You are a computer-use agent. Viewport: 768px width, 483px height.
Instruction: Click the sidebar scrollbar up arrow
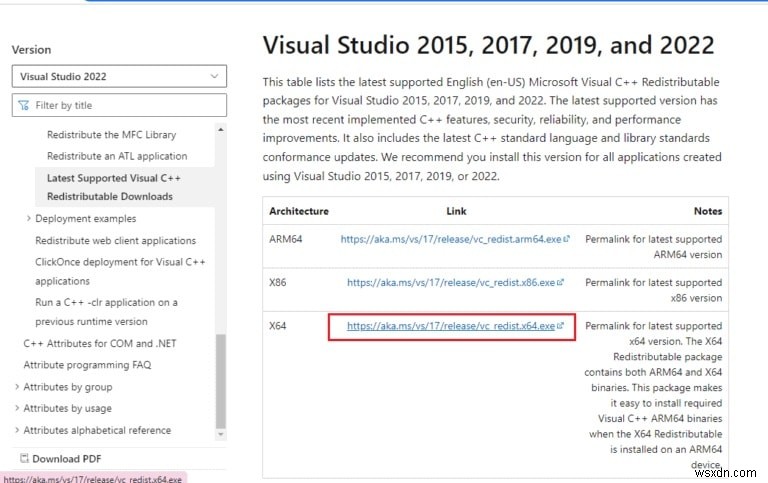pyautogui.click(x=221, y=129)
